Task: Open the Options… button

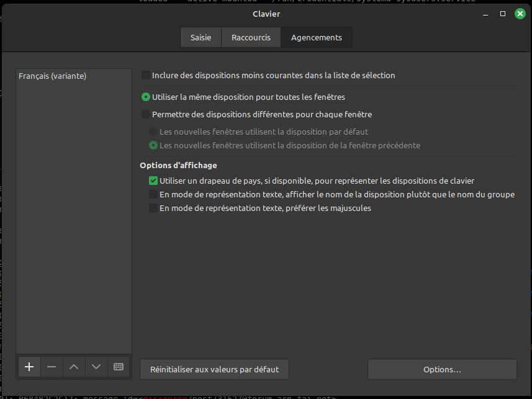Action: tap(442, 369)
